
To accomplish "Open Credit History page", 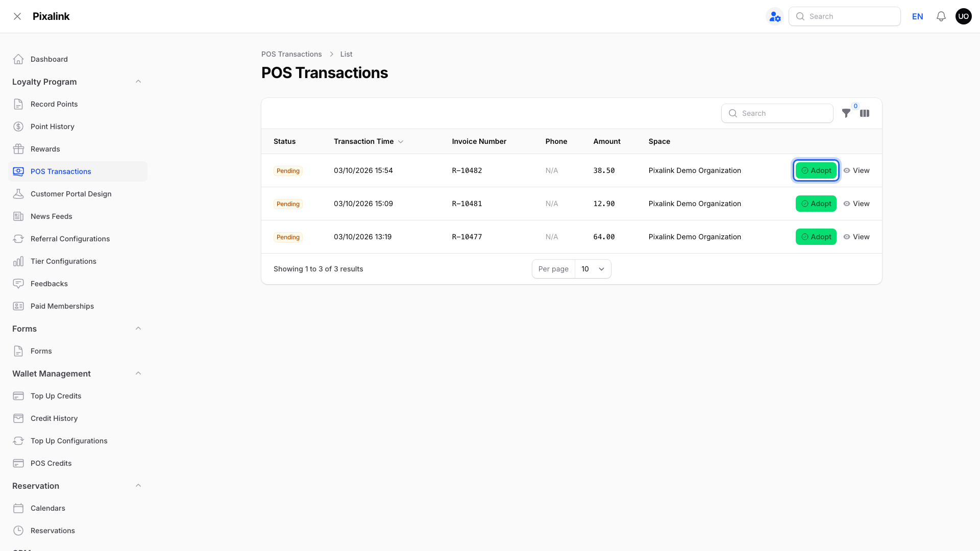I will coord(78,418).
